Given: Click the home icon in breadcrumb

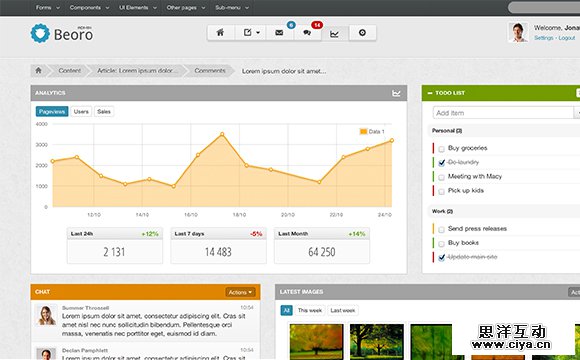Looking at the screenshot, I should pos(38,70).
